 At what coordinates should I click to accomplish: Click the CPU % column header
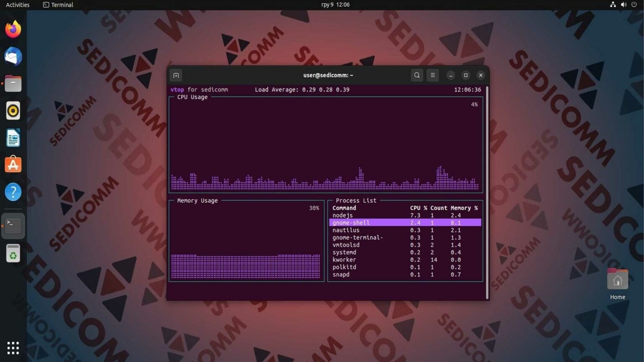(418, 208)
